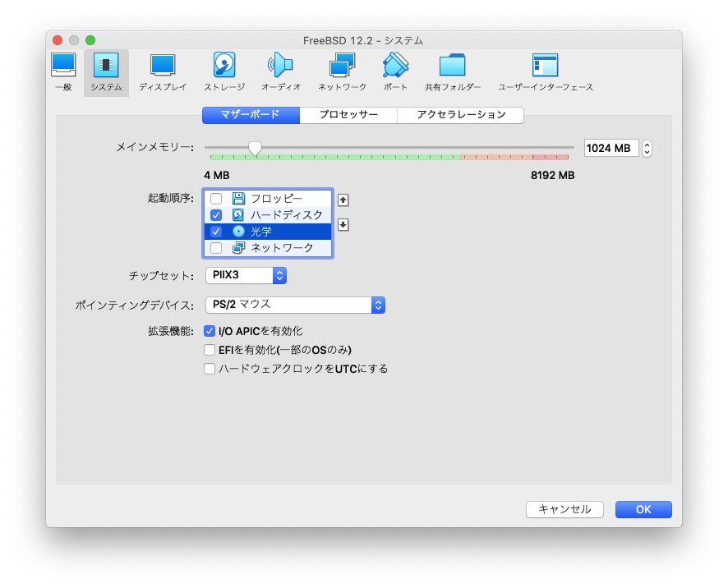Switch to the プロセッサー tab
The height and width of the screenshot is (588, 728).
[348, 115]
